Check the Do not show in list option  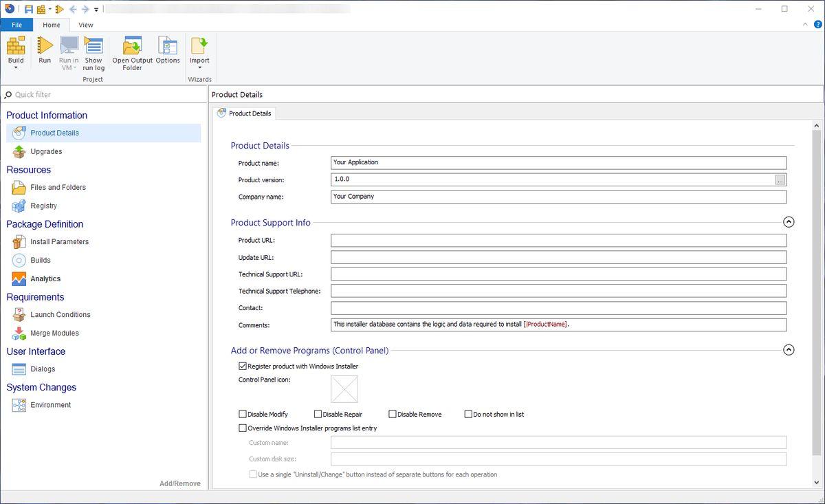[468, 415]
